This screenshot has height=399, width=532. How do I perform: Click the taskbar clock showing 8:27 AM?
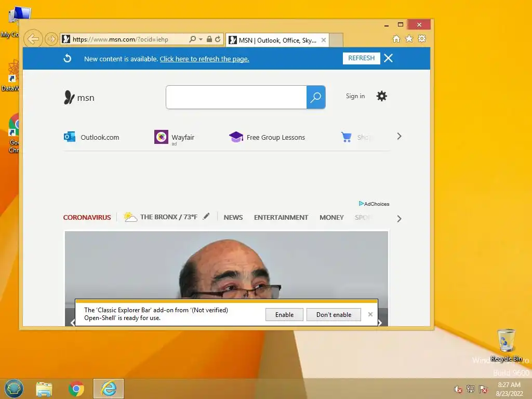509,389
